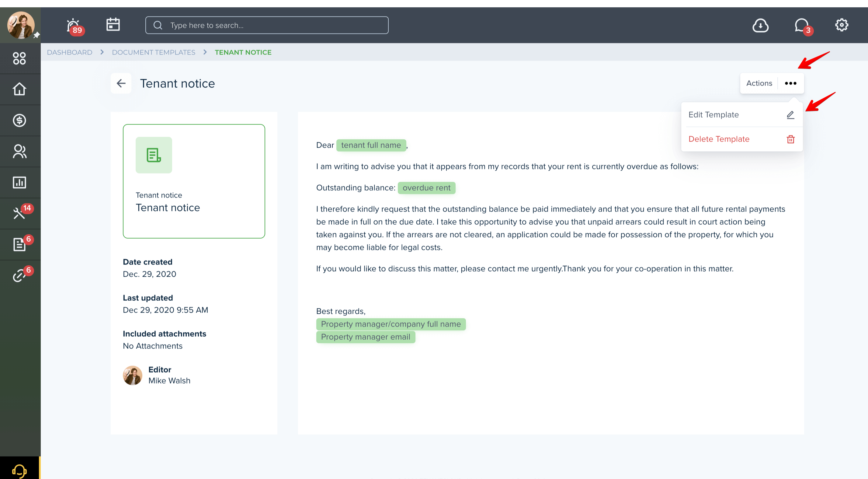Click 'Property manager/company full name' tag

point(391,324)
